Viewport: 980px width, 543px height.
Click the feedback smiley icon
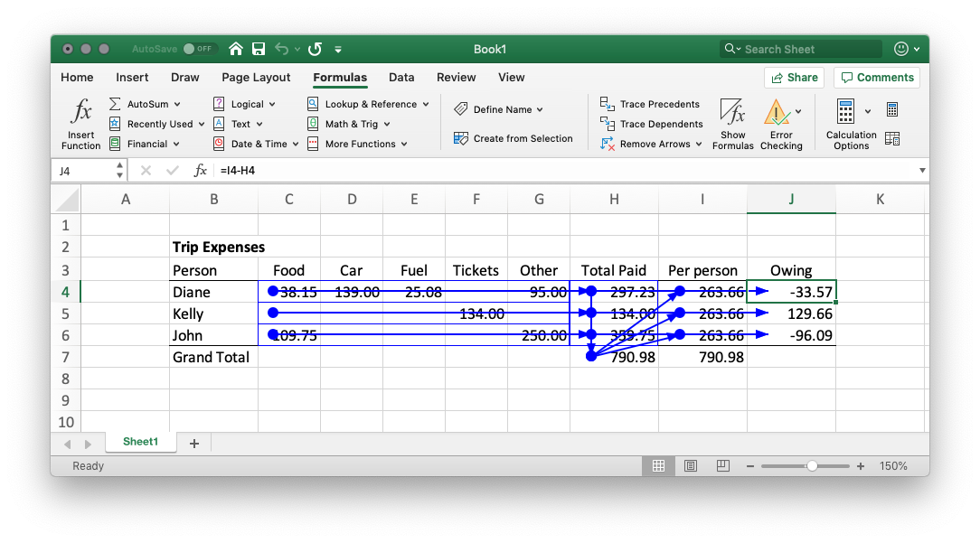[x=900, y=49]
